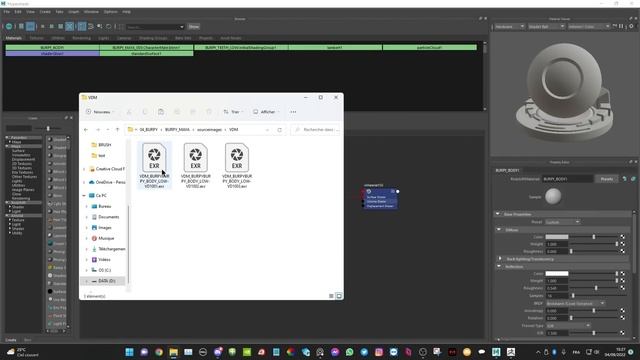Open the Preset Custom dropdown
Image resolution: width=640 pixels, height=360 pixels.
[x=562, y=222]
